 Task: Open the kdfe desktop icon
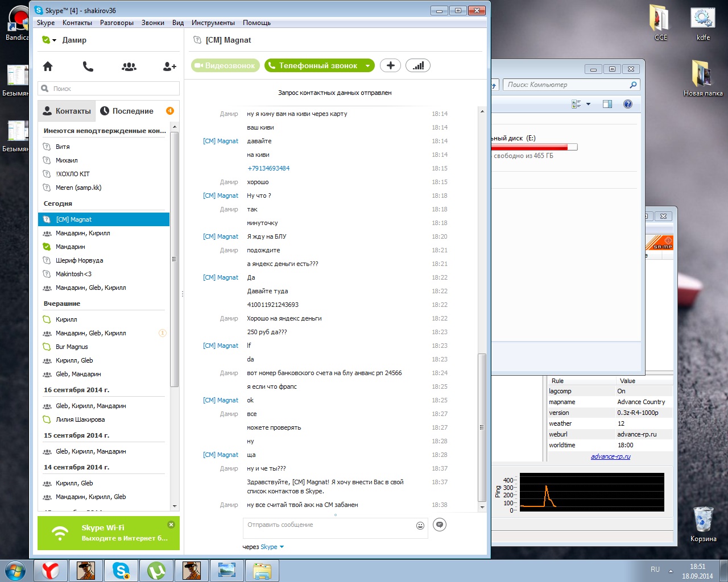coord(703,23)
